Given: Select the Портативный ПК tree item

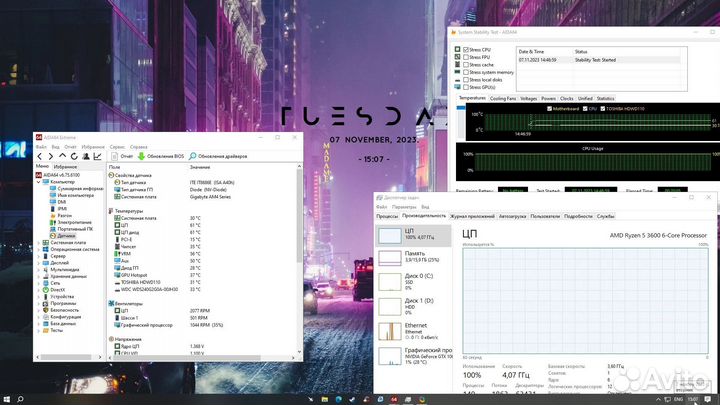Looking at the screenshot, I should pyautogui.click(x=71, y=229).
